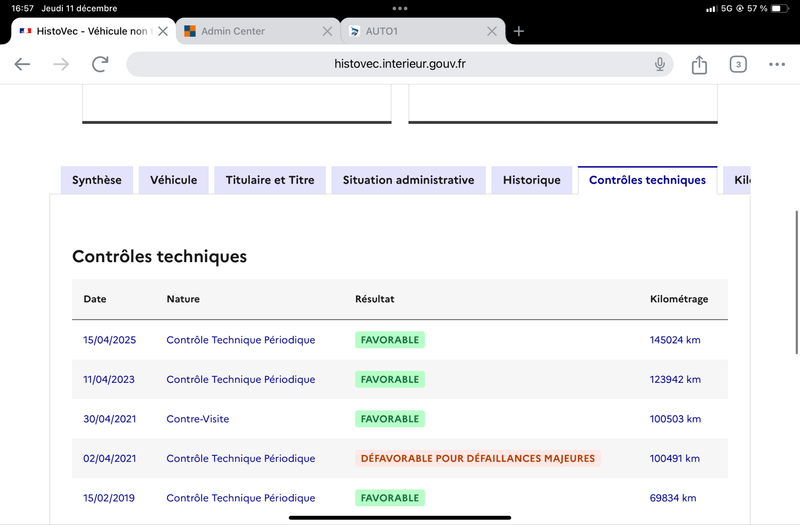Open the Situation administrative tab
The width and height of the screenshot is (800, 525).
click(408, 180)
